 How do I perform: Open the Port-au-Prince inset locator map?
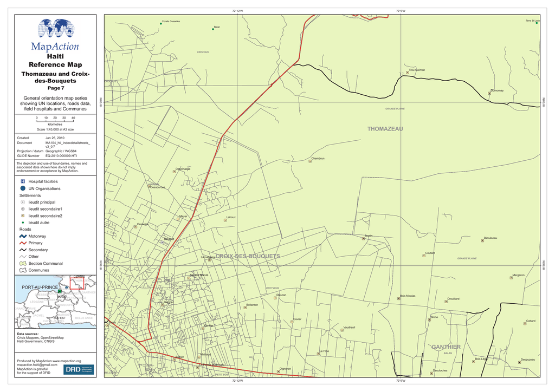pos(56,302)
